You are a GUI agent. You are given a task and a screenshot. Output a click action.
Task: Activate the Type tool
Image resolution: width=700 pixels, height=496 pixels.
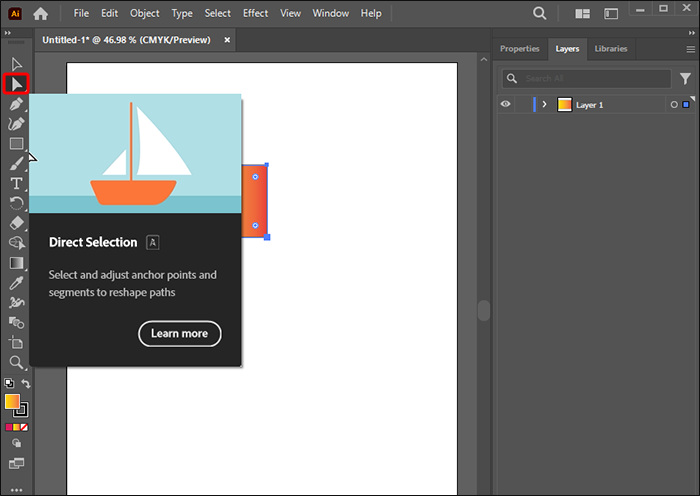[16, 183]
